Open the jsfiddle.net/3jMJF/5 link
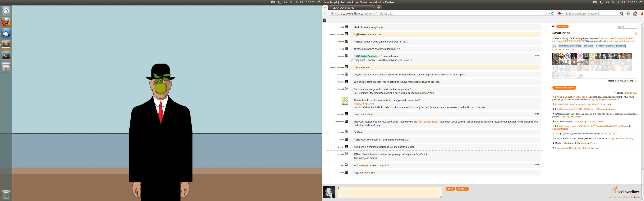Image resolution: width=644 pixels, height=201 pixels. pyautogui.click(x=364, y=104)
